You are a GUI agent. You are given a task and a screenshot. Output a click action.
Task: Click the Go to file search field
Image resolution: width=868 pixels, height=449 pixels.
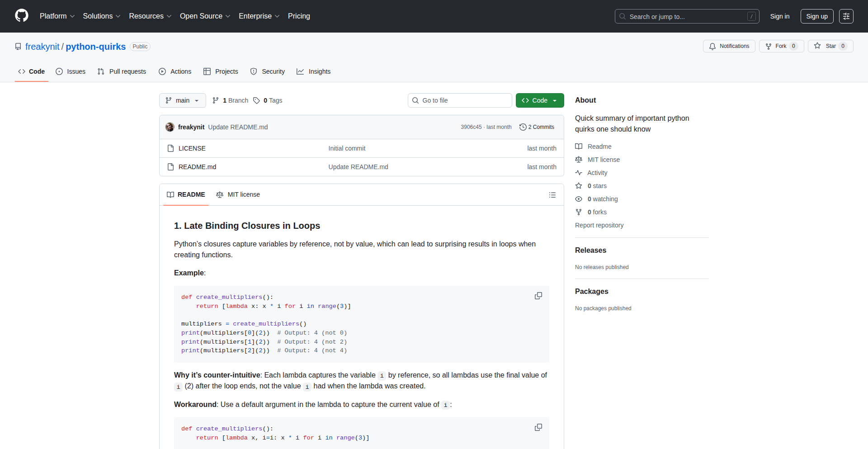click(x=460, y=100)
